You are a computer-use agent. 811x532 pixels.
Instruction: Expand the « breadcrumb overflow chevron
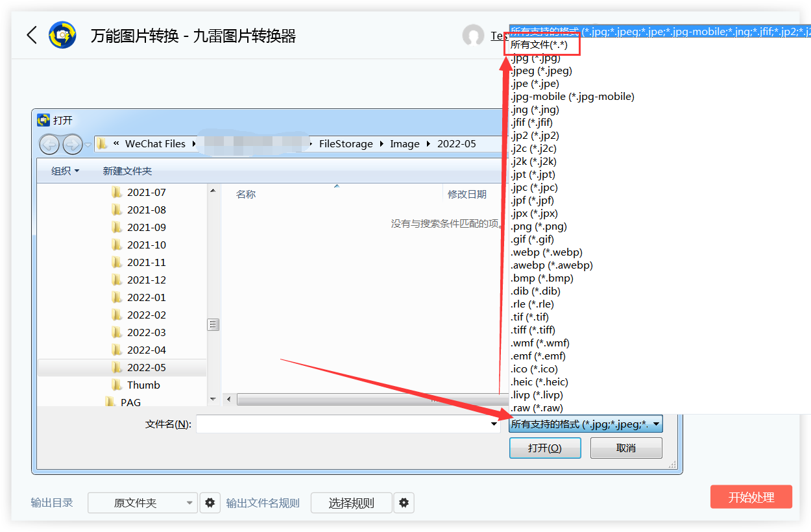click(x=116, y=144)
